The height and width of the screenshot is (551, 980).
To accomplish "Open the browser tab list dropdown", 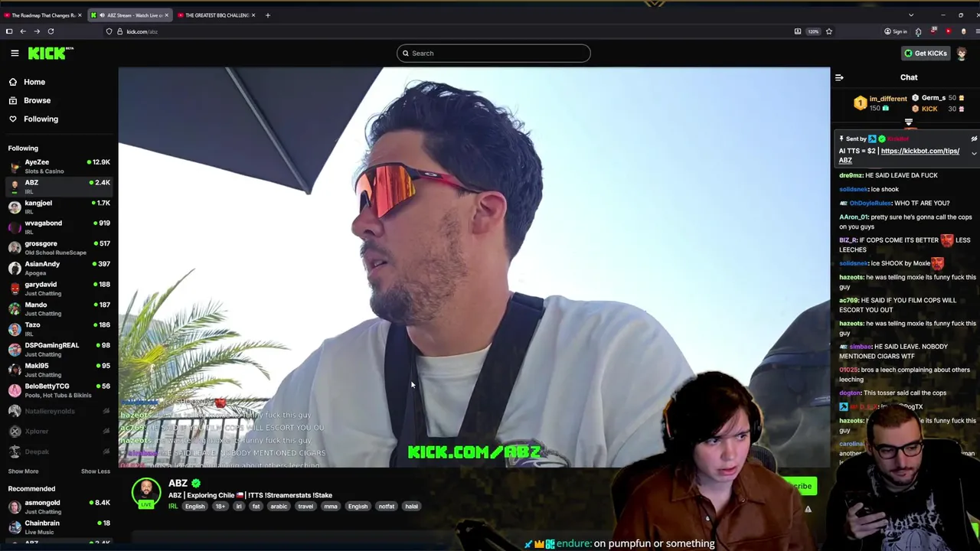I will tap(910, 15).
